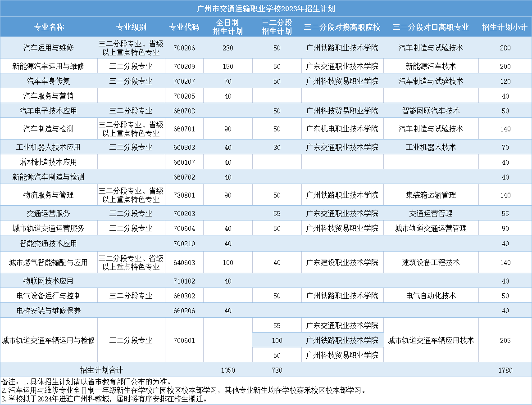
Task: Click the 汽车运用与维修 major cell
Action: click(x=49, y=48)
